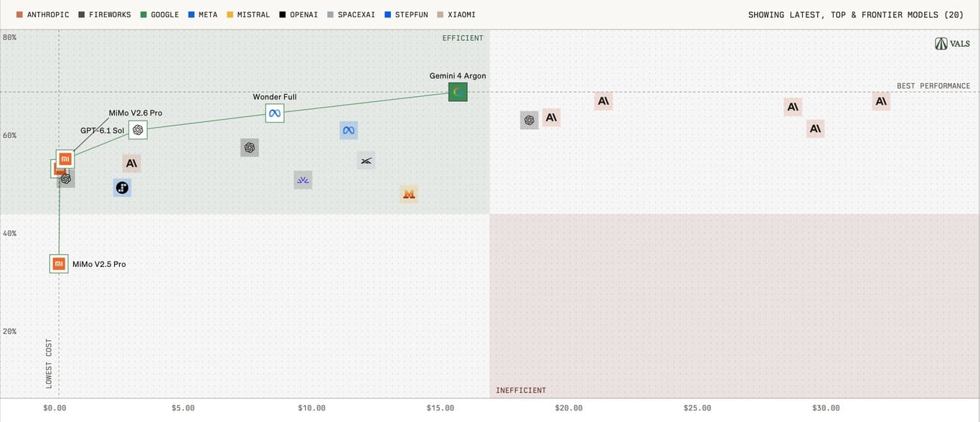Open the Showing Latest, Top & Frontier Models selector
980x422 pixels.
click(x=856, y=14)
